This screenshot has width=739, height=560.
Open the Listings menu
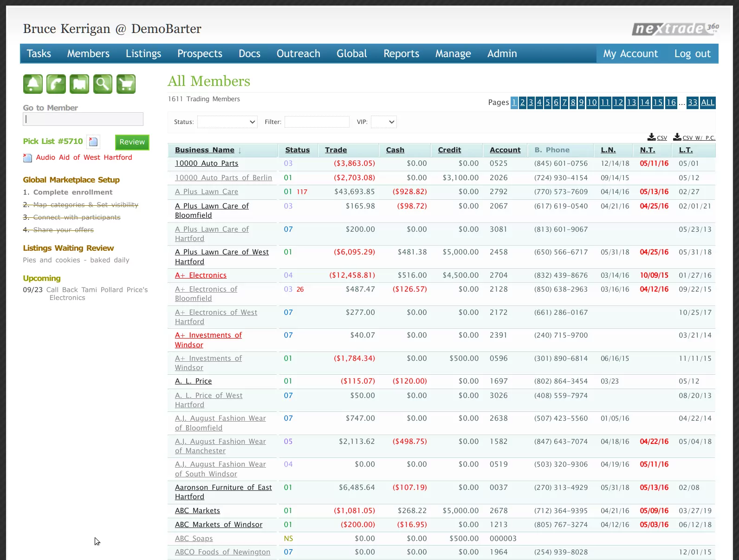(x=143, y=54)
